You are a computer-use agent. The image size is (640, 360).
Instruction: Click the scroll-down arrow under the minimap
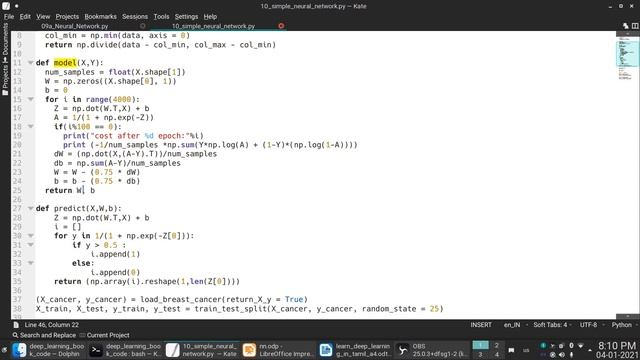(x=628, y=316)
